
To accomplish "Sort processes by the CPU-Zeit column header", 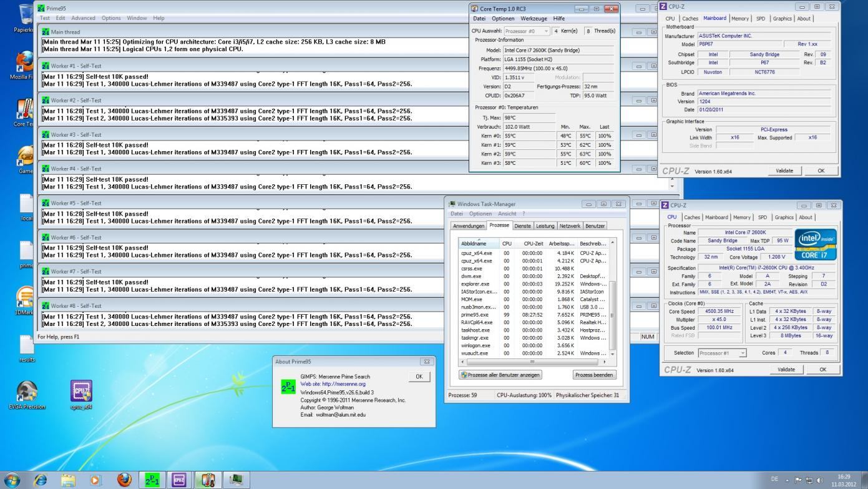I will (532, 244).
